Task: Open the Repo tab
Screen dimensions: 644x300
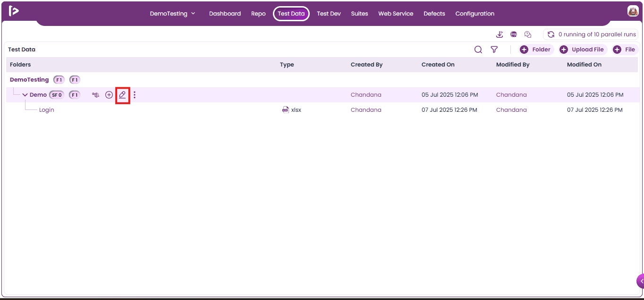Action: click(x=258, y=14)
